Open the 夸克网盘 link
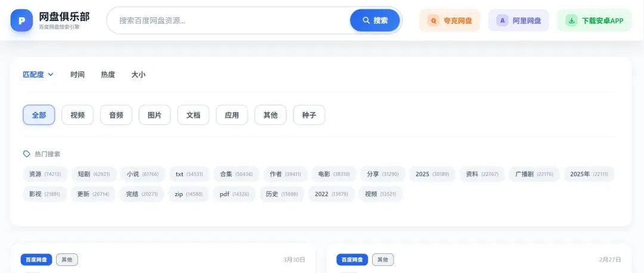This screenshot has width=644, height=273. pyautogui.click(x=450, y=20)
